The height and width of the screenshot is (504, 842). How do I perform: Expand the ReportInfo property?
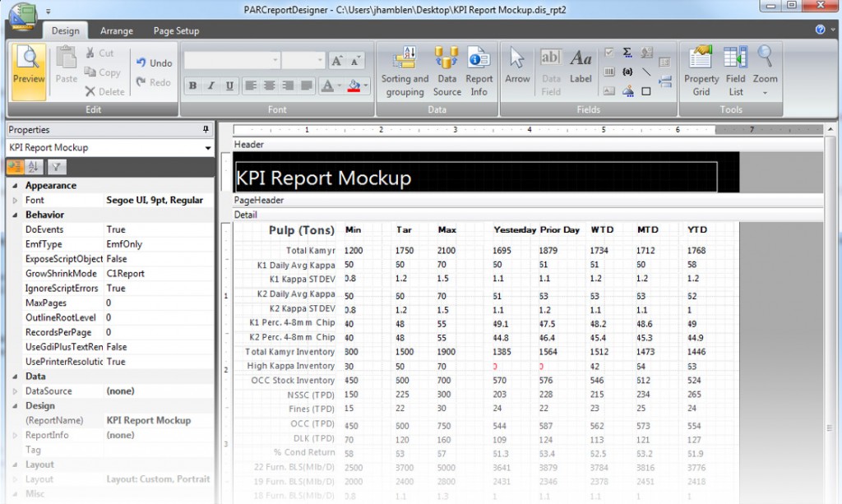pyautogui.click(x=15, y=435)
